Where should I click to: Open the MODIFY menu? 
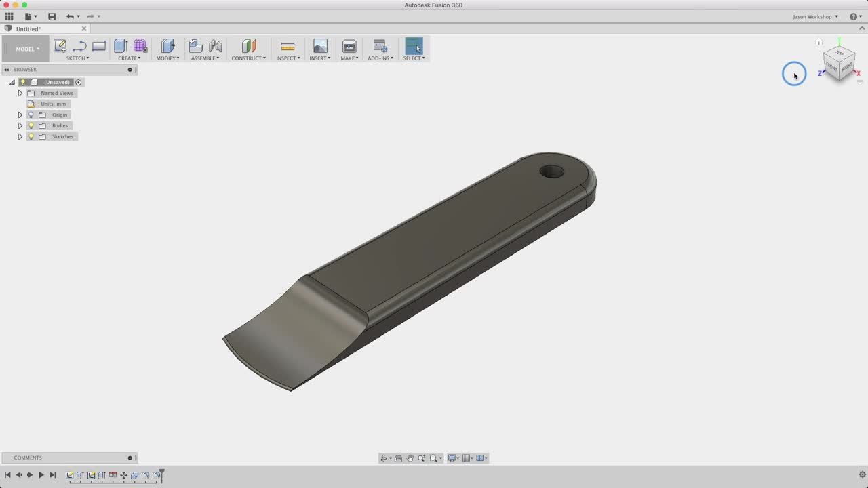tap(167, 58)
